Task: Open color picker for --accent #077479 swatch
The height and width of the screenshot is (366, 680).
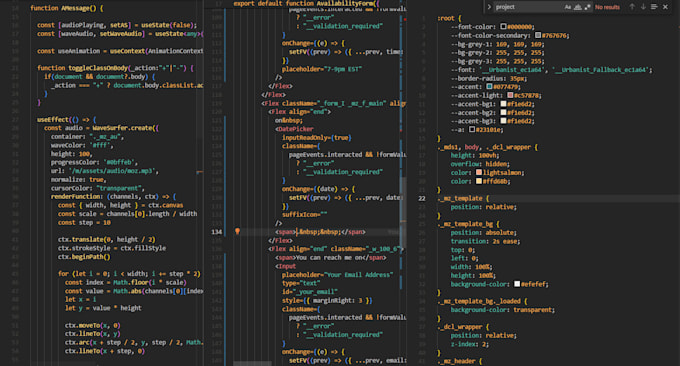Action: pos(489,87)
